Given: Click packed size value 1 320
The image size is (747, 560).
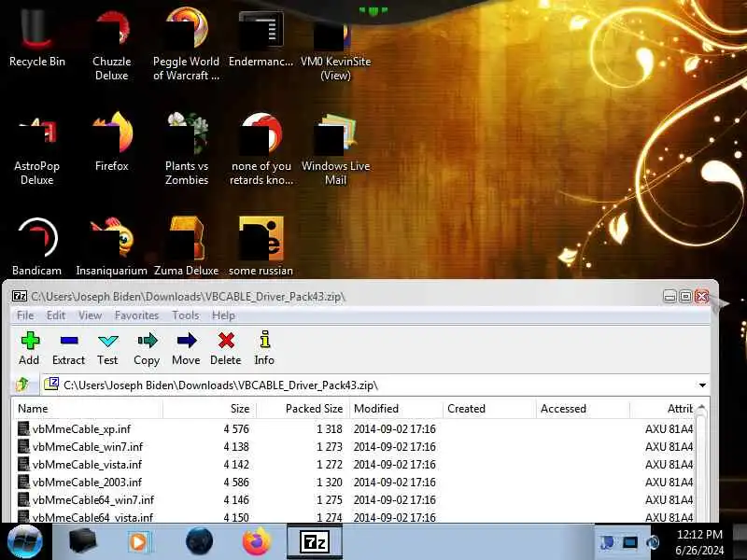Looking at the screenshot, I should 330,482.
